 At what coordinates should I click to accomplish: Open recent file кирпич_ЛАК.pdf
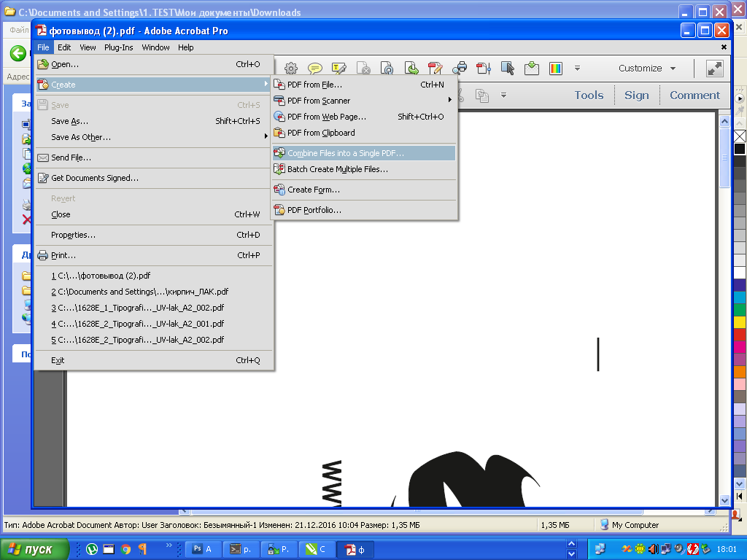pos(152,292)
